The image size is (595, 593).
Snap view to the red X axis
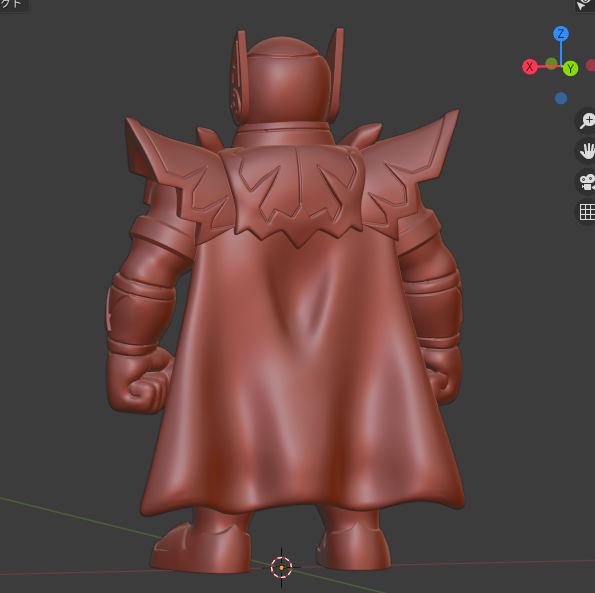click(x=530, y=67)
